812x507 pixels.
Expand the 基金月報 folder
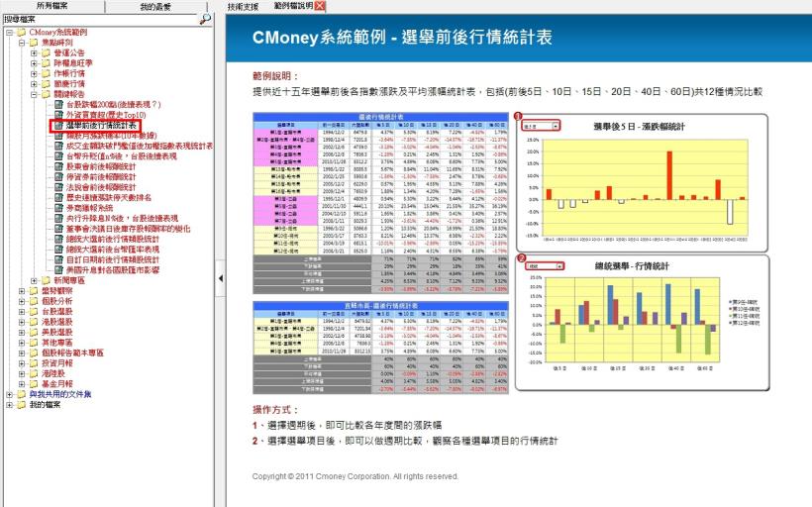pyautogui.click(x=22, y=384)
